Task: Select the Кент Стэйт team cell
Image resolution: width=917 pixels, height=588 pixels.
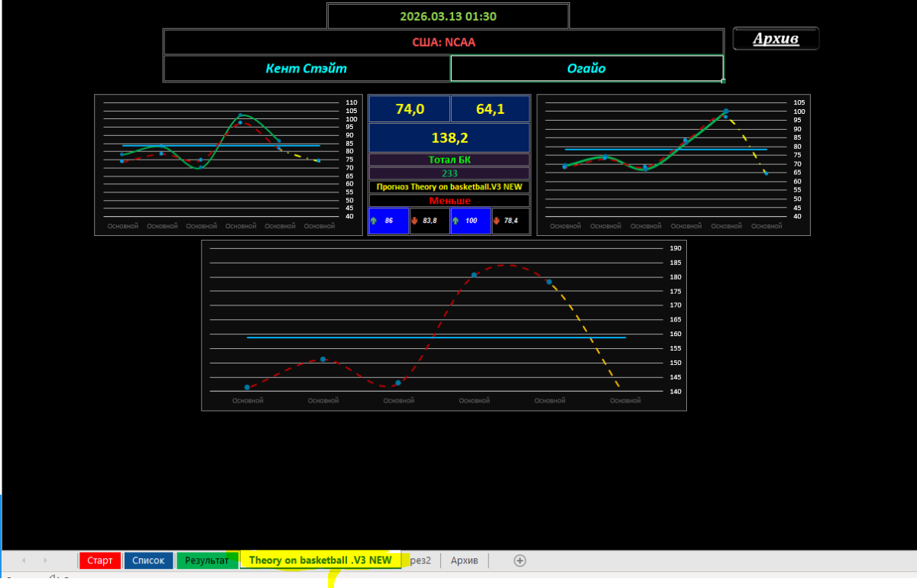Action: click(306, 68)
